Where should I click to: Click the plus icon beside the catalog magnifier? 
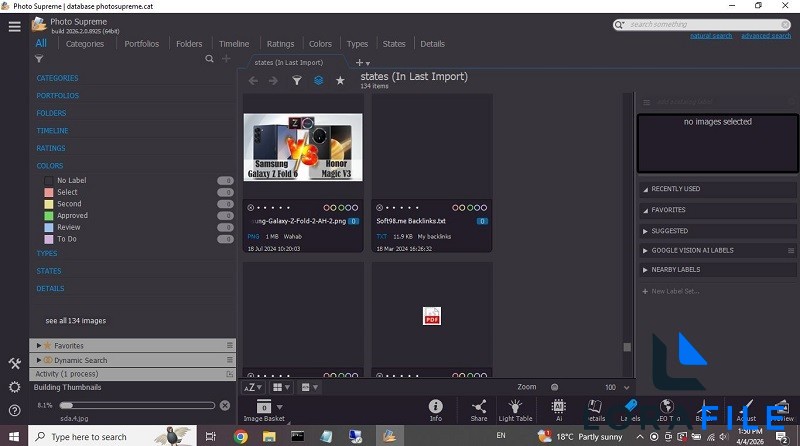coord(226,59)
